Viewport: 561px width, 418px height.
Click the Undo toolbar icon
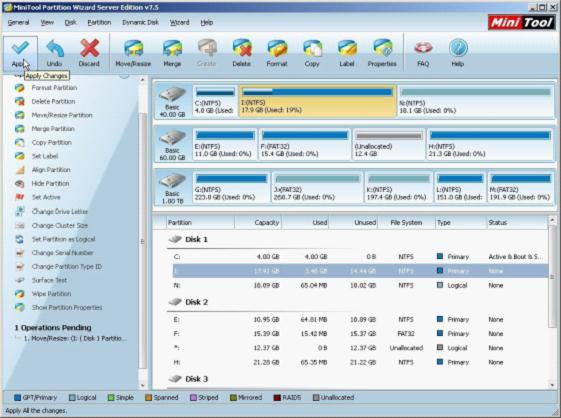point(54,49)
